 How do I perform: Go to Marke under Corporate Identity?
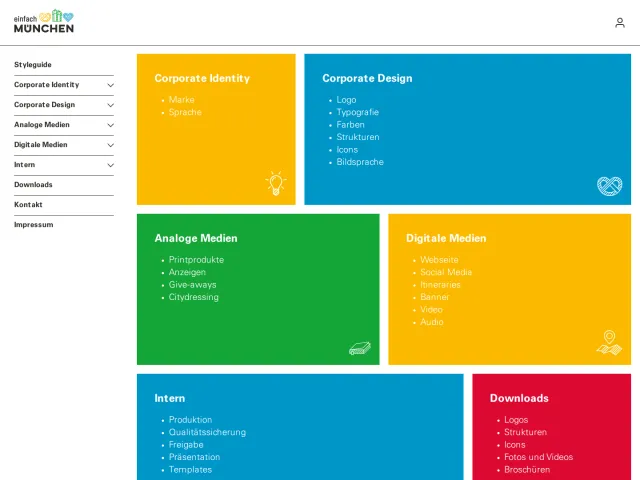coord(182,100)
